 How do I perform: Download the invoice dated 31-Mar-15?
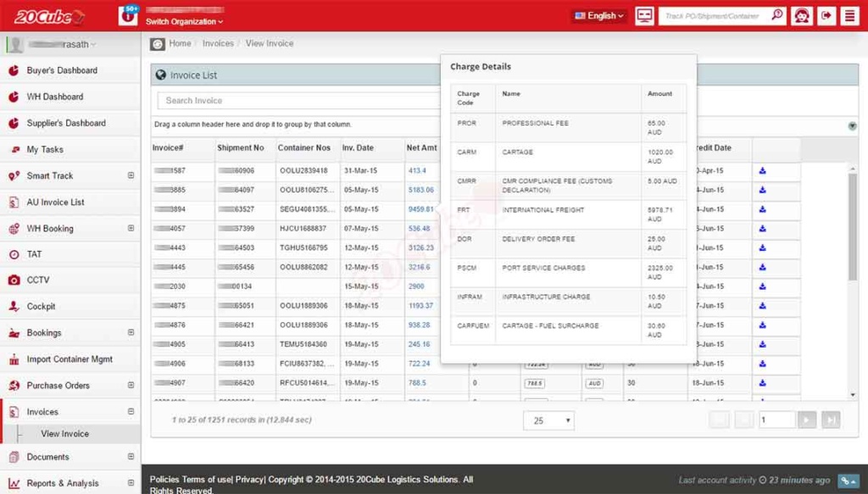[x=762, y=170]
